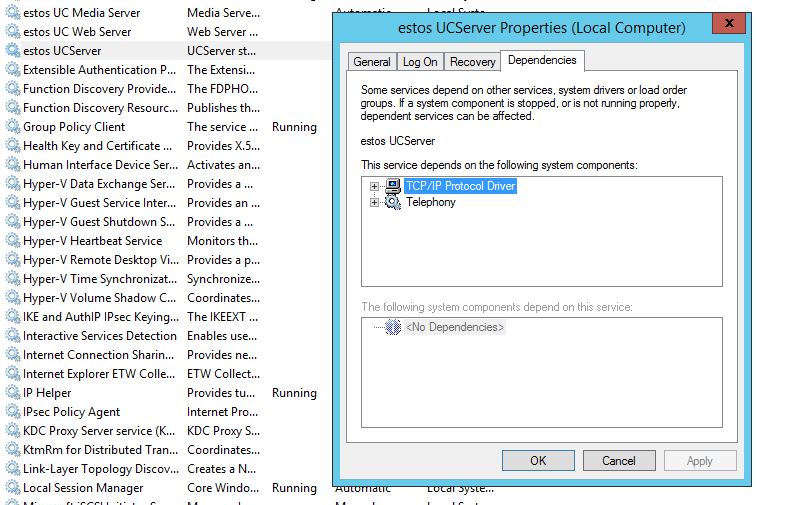Viewport: 785px width, 505px height.
Task: Click the gear icon beside estos UCServer service
Action: [12, 51]
